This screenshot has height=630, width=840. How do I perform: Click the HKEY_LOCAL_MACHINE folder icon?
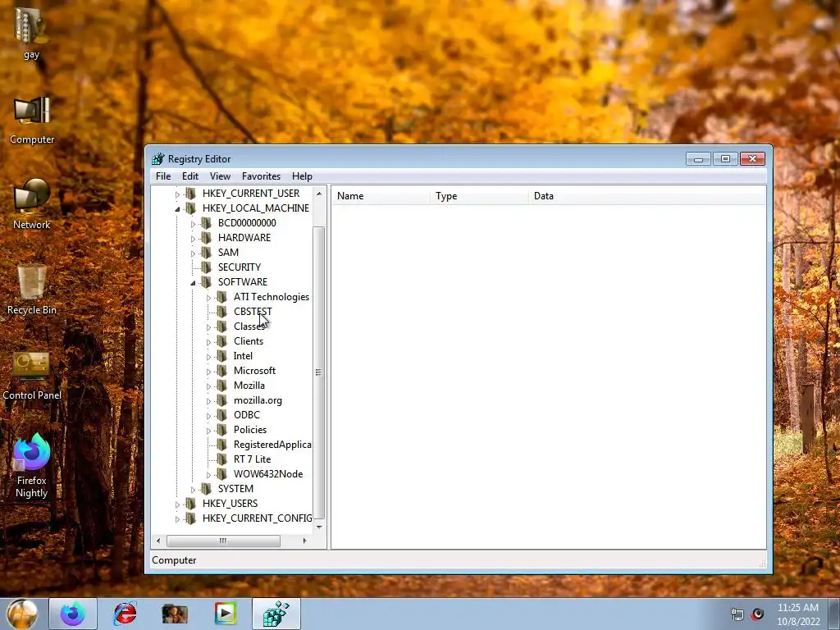click(x=190, y=208)
